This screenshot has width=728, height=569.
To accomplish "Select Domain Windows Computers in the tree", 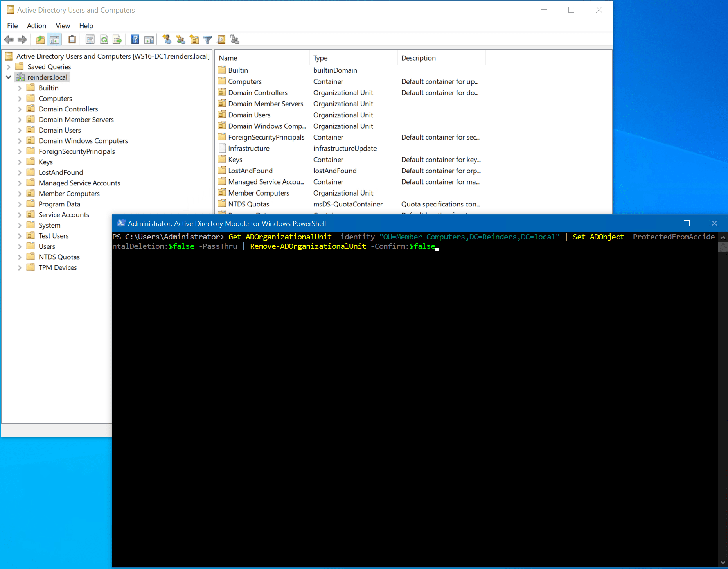I will 83,141.
